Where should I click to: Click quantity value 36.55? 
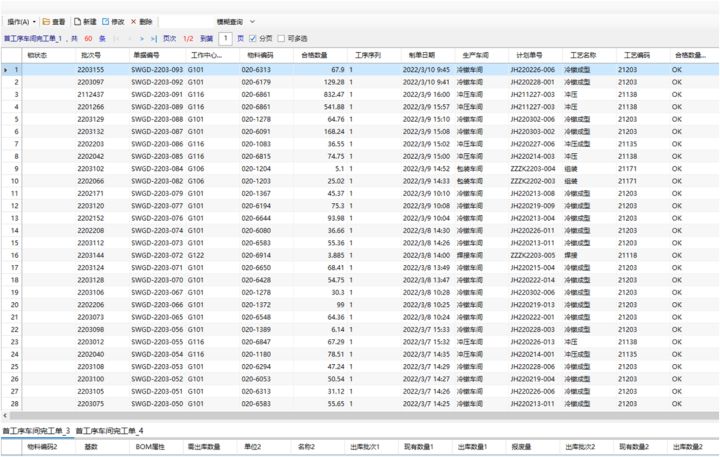pyautogui.click(x=336, y=144)
